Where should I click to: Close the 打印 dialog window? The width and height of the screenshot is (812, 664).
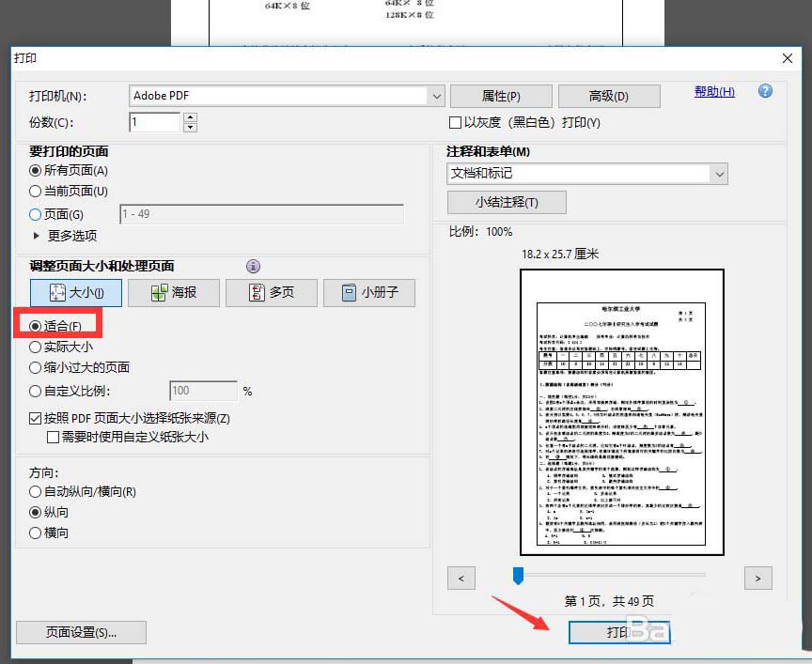(788, 58)
